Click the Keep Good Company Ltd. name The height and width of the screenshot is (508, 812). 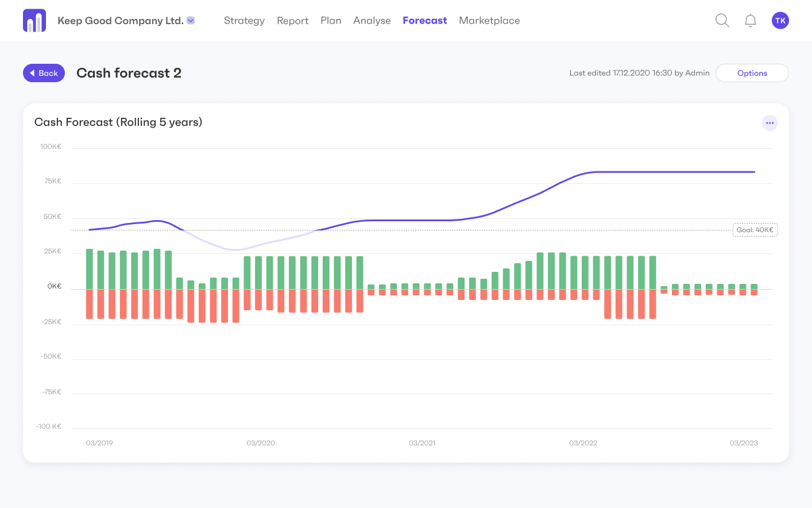121,21
